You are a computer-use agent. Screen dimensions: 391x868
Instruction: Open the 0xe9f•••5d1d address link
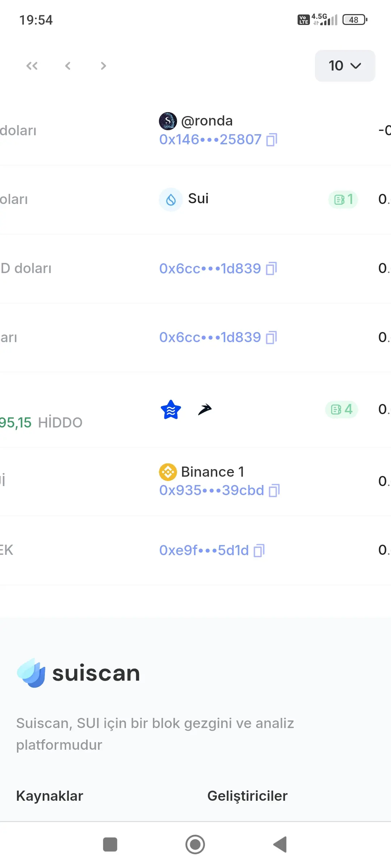[204, 550]
